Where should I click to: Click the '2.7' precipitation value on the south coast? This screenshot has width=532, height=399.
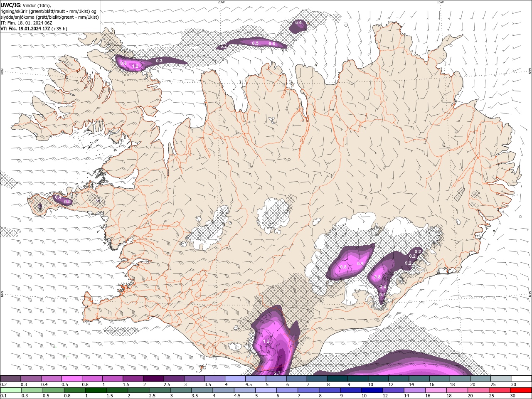(x=278, y=372)
